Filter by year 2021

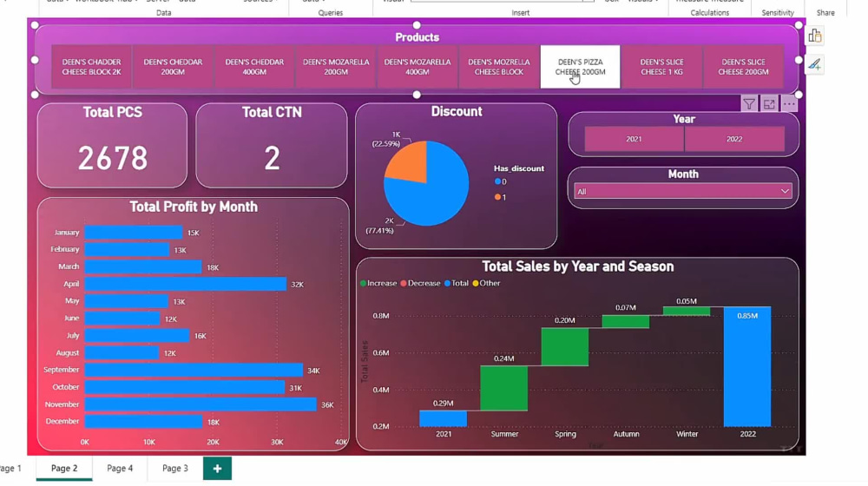coord(634,139)
